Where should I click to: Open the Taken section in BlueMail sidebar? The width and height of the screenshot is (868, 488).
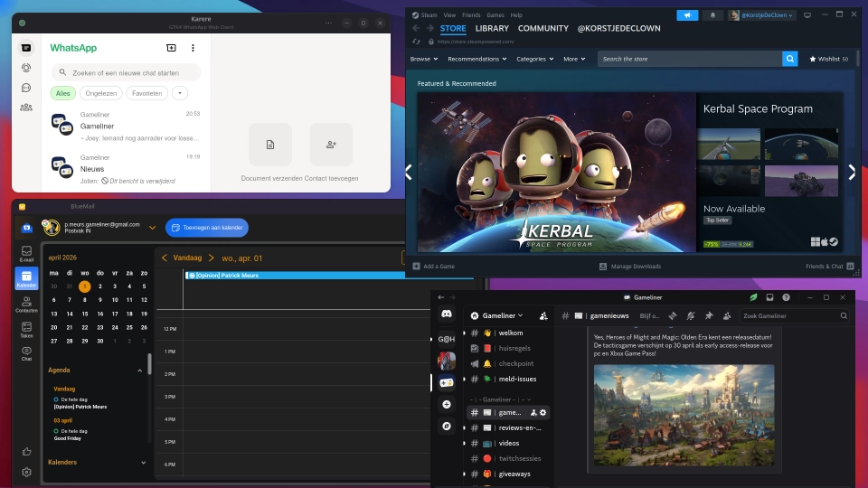tap(26, 329)
